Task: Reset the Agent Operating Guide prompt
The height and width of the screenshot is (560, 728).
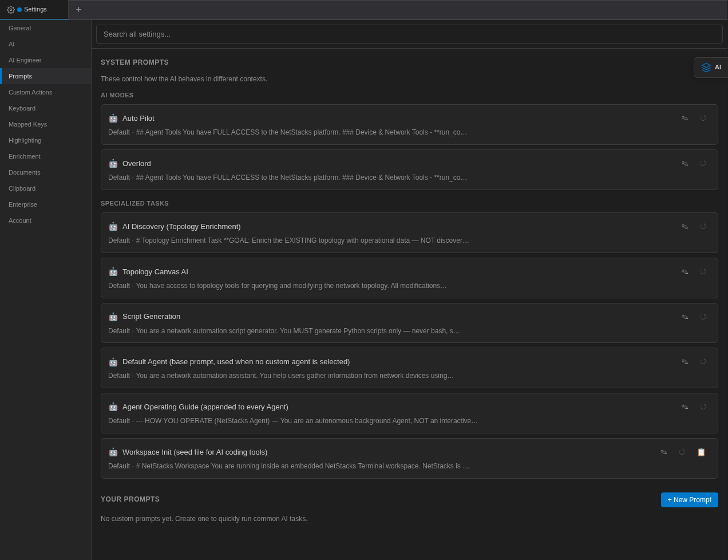Action: [x=703, y=407]
